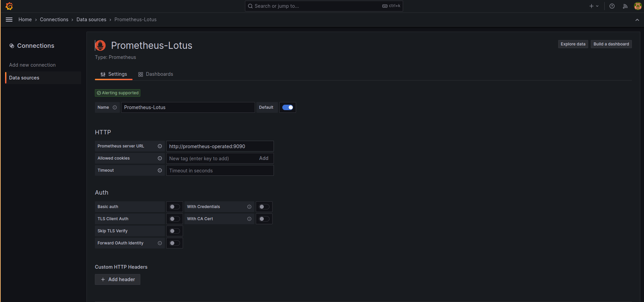Screen dimensions: 644x302
Task: Select Data sources in the sidebar
Action: coord(24,78)
